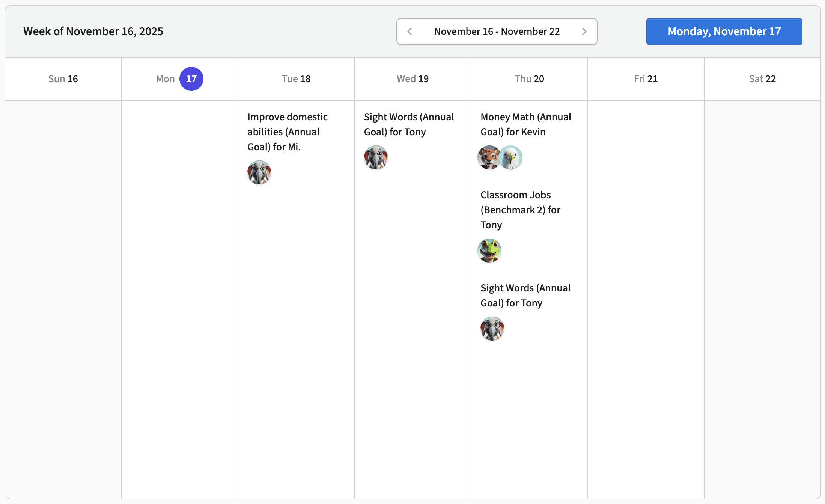Open Wednesday's Sight Words goal for Tony
This screenshot has height=504, width=825.
[x=409, y=124]
